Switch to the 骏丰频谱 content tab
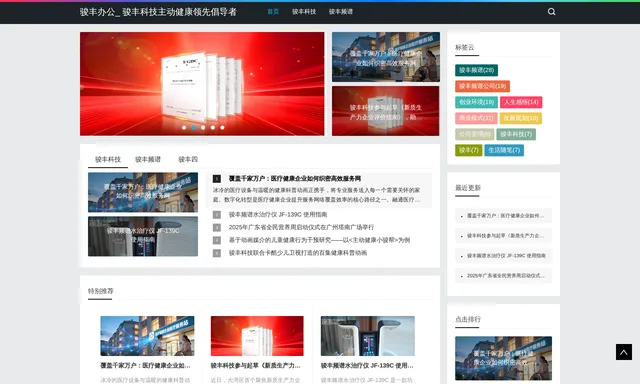Image resolution: width=640 pixels, height=384 pixels. 148,160
